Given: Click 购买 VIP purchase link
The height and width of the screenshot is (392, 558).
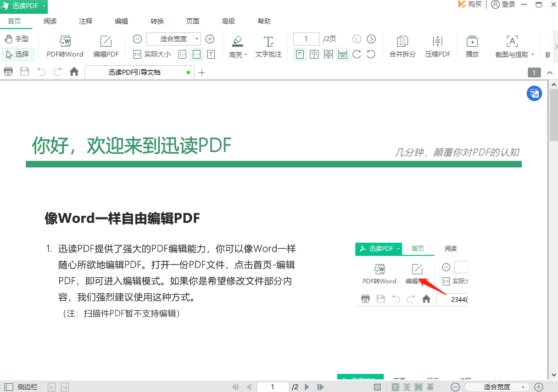Looking at the screenshot, I should click(470, 4).
